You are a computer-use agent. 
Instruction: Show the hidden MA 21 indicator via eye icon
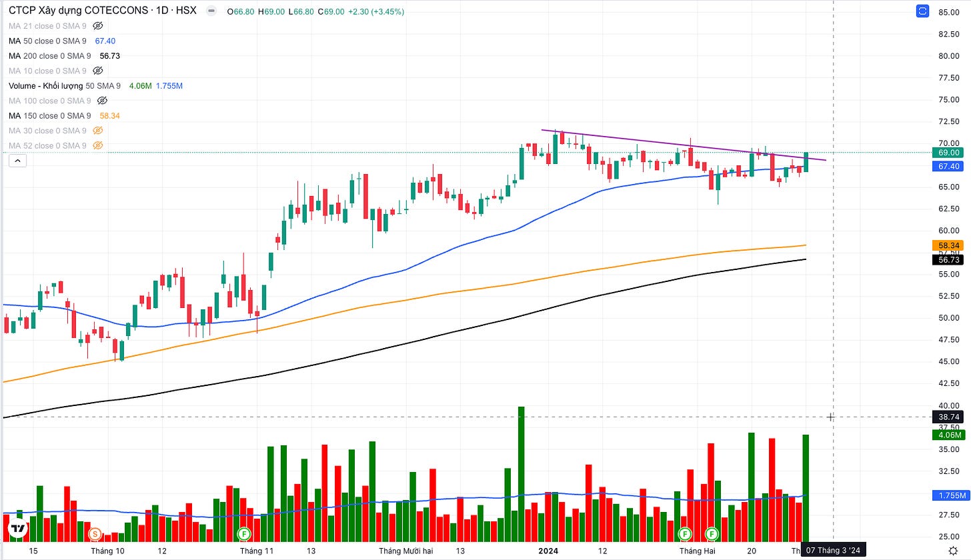[x=97, y=26]
